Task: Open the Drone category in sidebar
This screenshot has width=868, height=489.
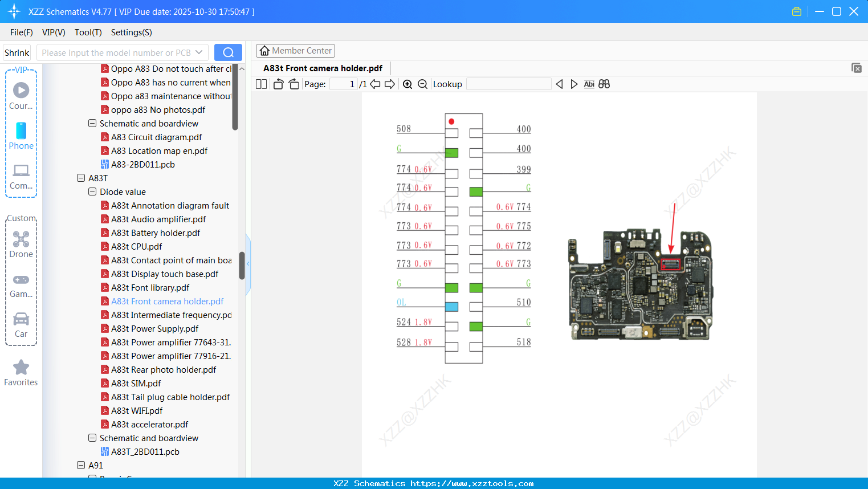Action: (21, 244)
